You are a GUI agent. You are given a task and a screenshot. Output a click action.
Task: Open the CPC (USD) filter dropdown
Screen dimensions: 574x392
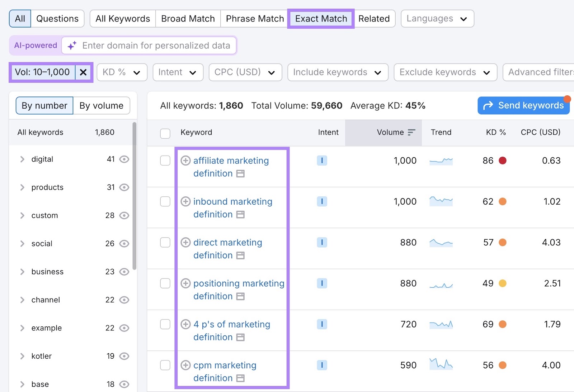245,72
